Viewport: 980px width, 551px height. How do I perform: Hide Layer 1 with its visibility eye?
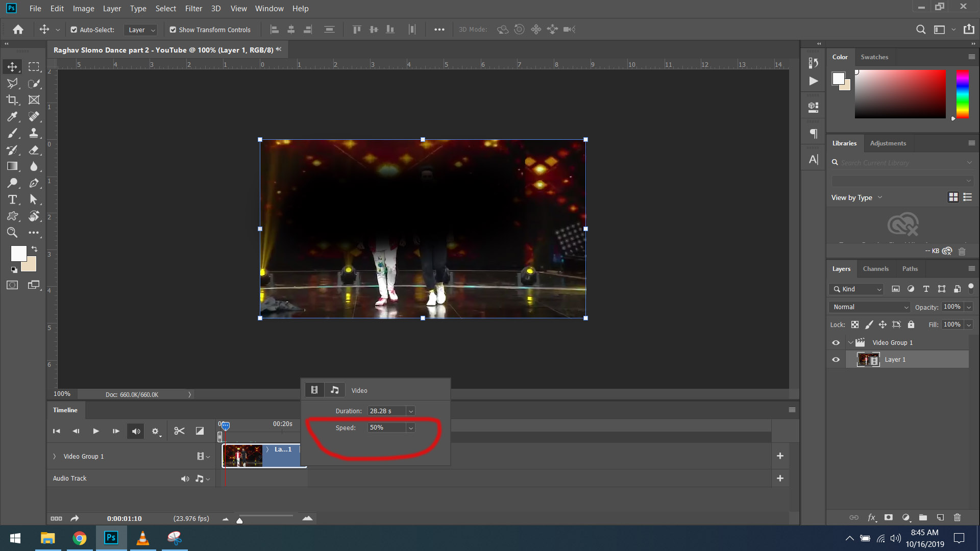[x=836, y=359]
